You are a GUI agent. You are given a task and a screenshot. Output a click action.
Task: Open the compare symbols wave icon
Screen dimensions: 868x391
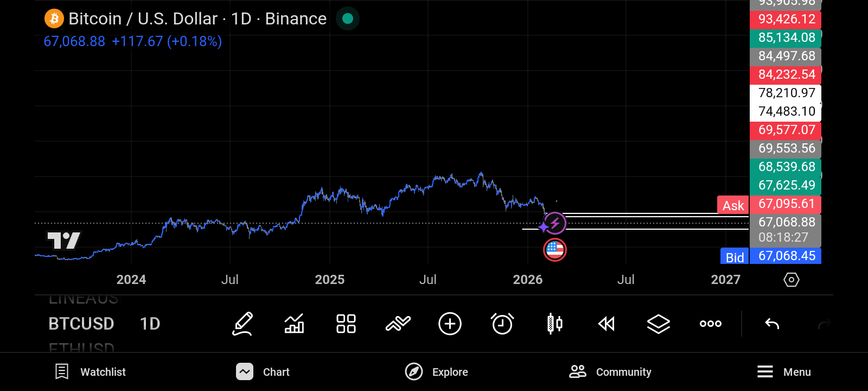pos(398,324)
